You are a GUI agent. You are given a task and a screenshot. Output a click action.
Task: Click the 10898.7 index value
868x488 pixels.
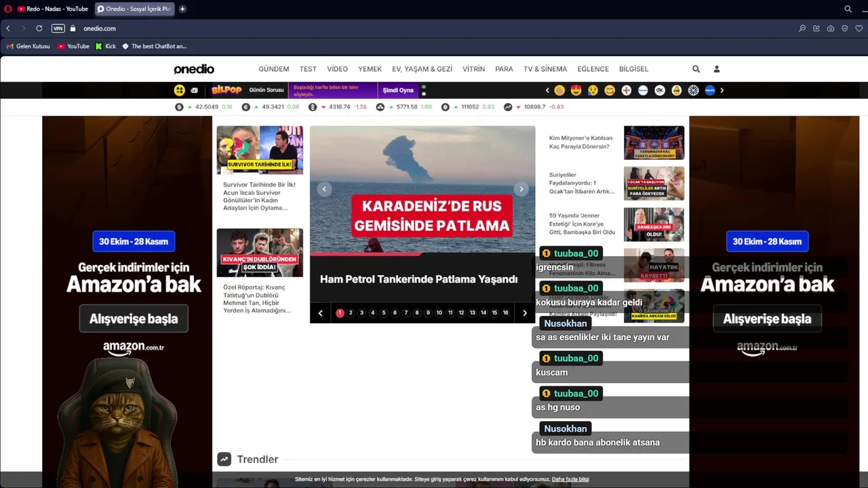coord(534,107)
